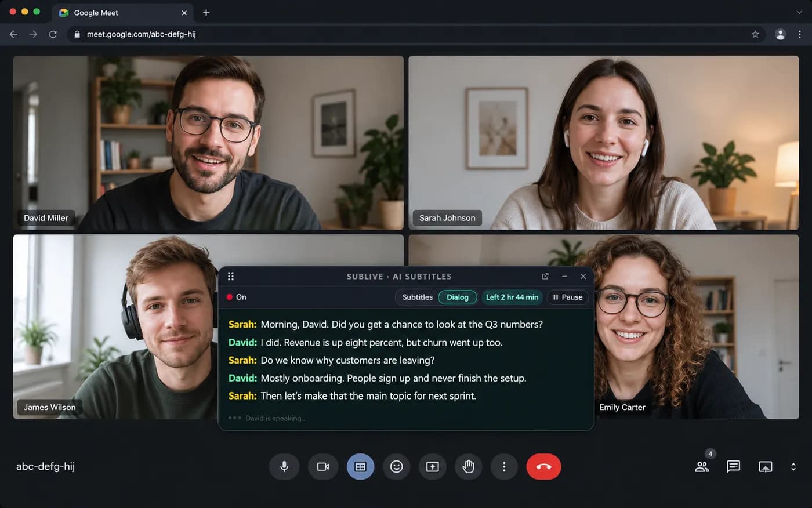The height and width of the screenshot is (508, 812).
Task: Bookmark this page with the star icon
Action: pyautogui.click(x=755, y=34)
